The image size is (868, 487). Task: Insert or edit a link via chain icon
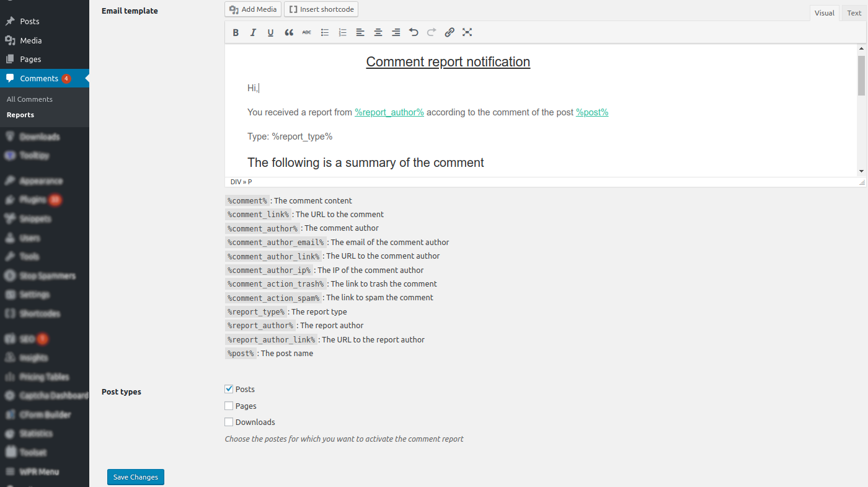tap(449, 33)
